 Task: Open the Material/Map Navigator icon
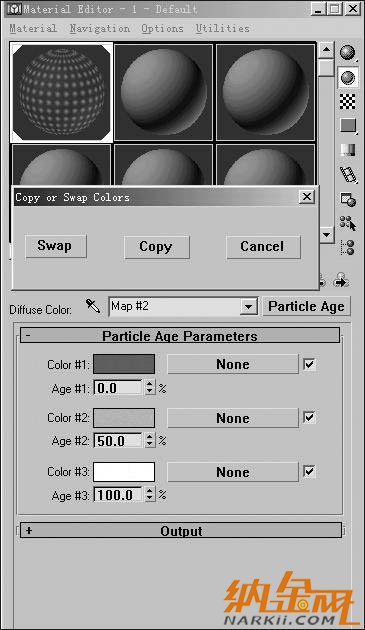point(348,248)
